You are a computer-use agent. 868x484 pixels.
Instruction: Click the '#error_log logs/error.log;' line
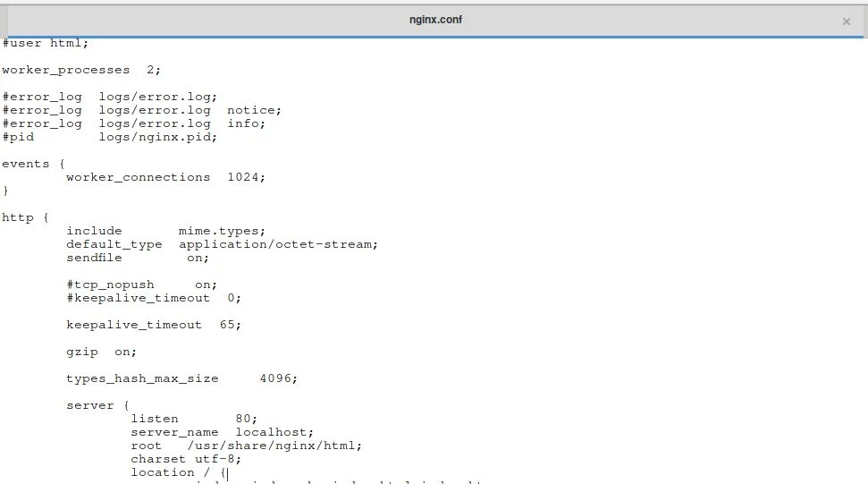(x=110, y=97)
